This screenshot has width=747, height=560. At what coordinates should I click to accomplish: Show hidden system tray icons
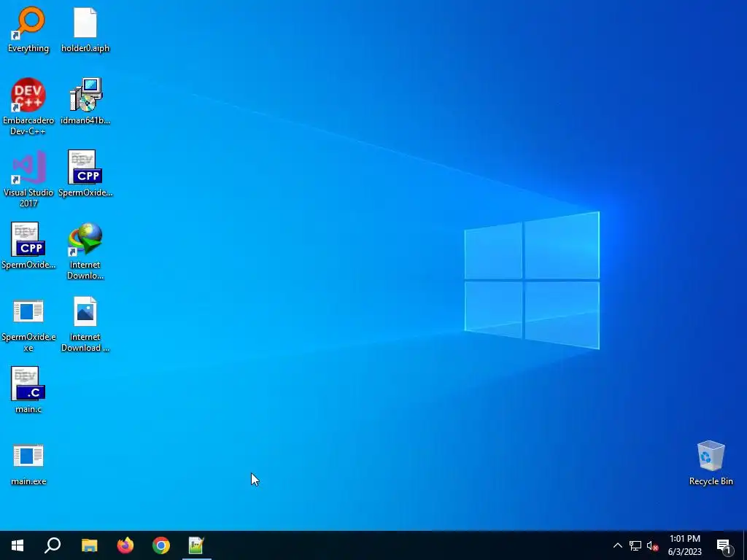coord(617,545)
